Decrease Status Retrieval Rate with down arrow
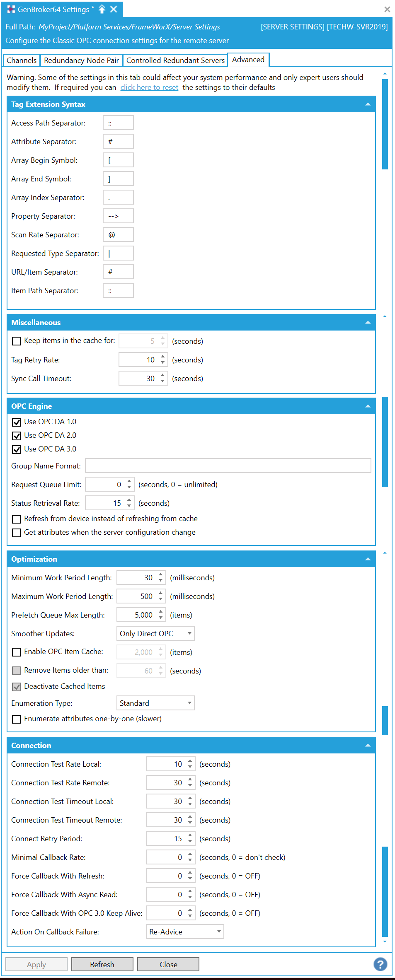Screen dimensions: 395x980 click(x=129, y=506)
